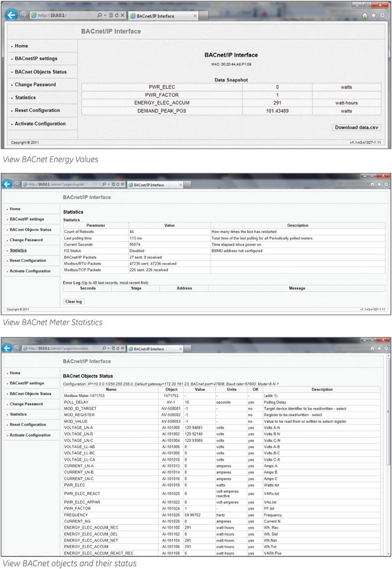Click home icon in Objects Status window

tap(372, 348)
